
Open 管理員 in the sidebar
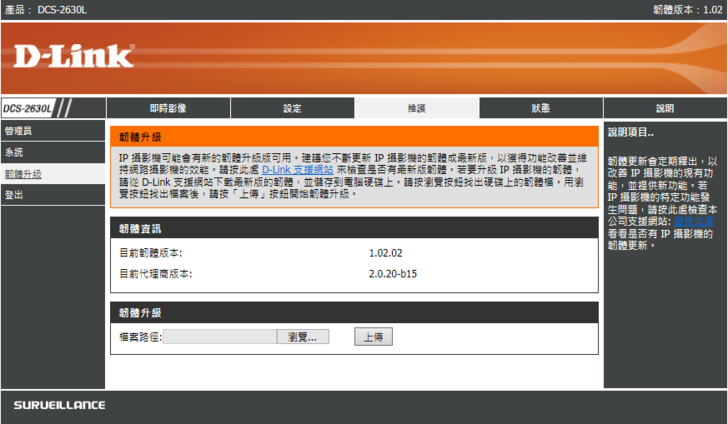tap(53, 131)
